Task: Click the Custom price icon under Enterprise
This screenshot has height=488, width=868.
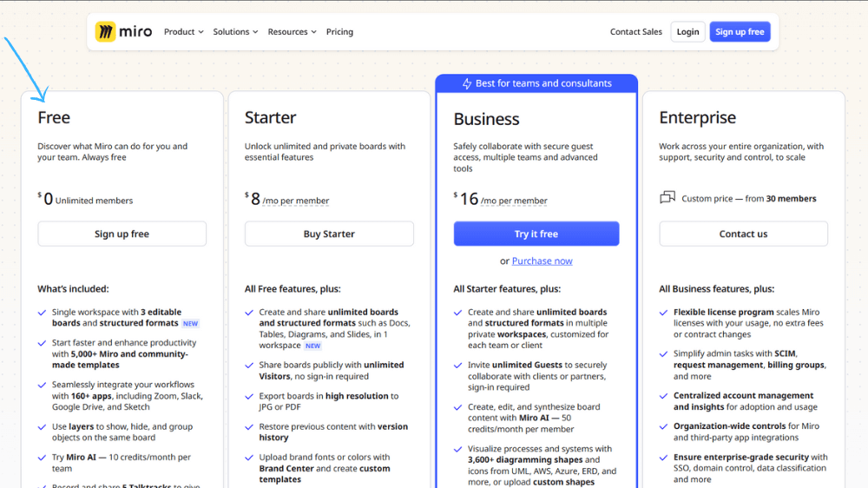Action: point(667,198)
